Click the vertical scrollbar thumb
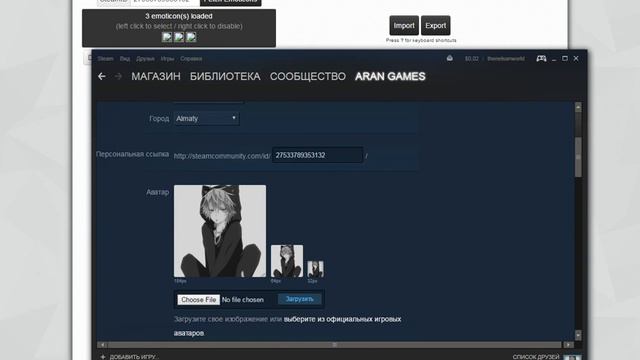The image size is (640, 360). pyautogui.click(x=578, y=157)
